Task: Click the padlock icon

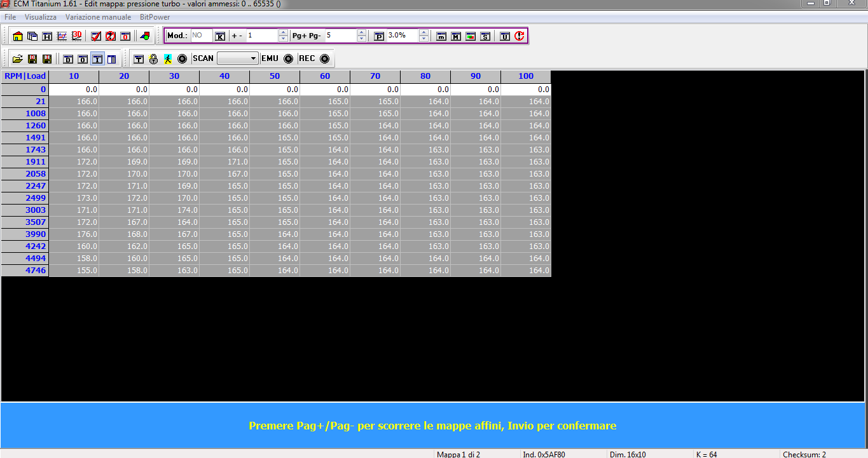Action: 153,59
